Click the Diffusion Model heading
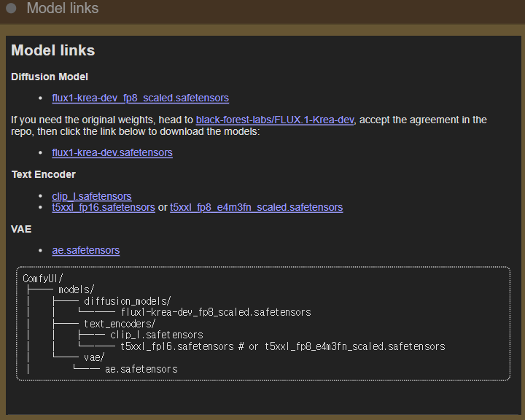This screenshot has height=420, width=525. [50, 77]
